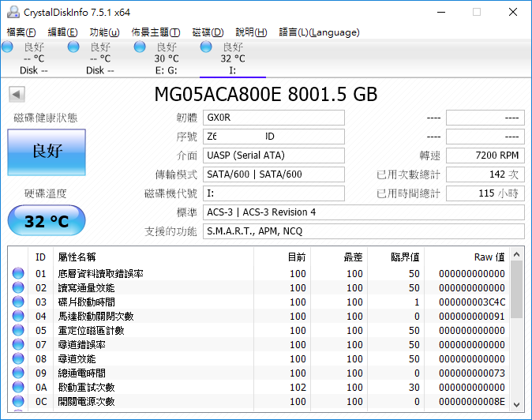
Task: Open the 說明(H) menu
Action: [x=252, y=32]
